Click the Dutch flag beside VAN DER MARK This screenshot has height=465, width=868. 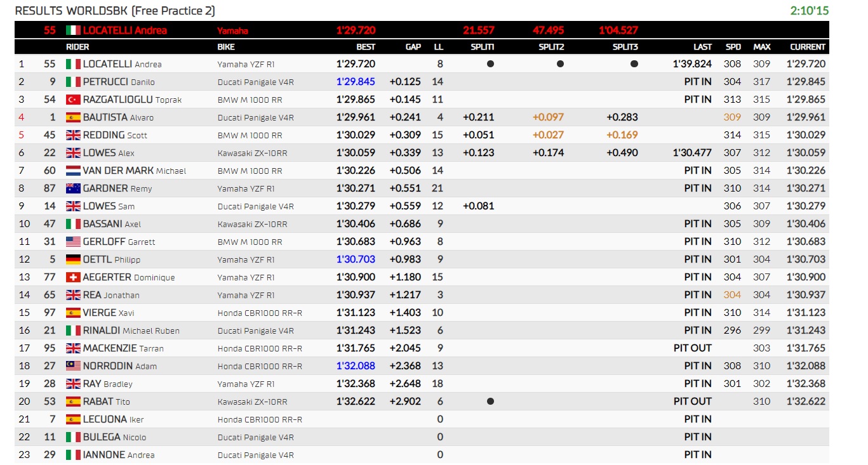pos(73,171)
